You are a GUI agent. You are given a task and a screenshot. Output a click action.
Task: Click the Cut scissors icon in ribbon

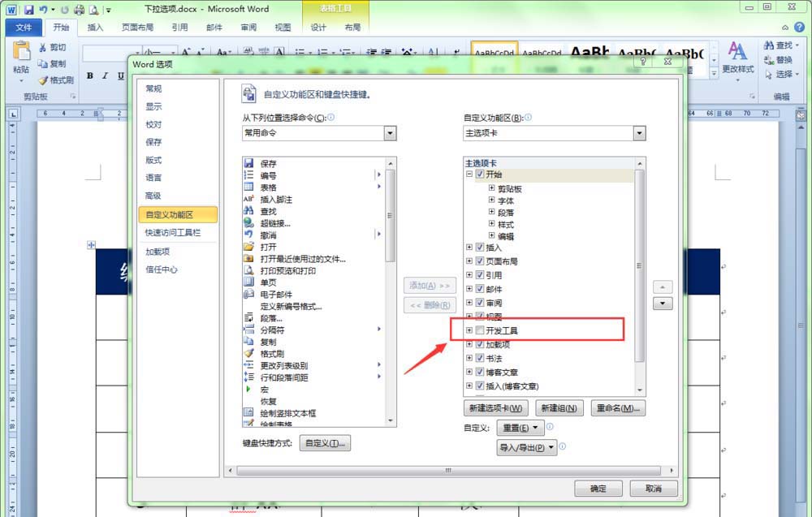pos(42,48)
